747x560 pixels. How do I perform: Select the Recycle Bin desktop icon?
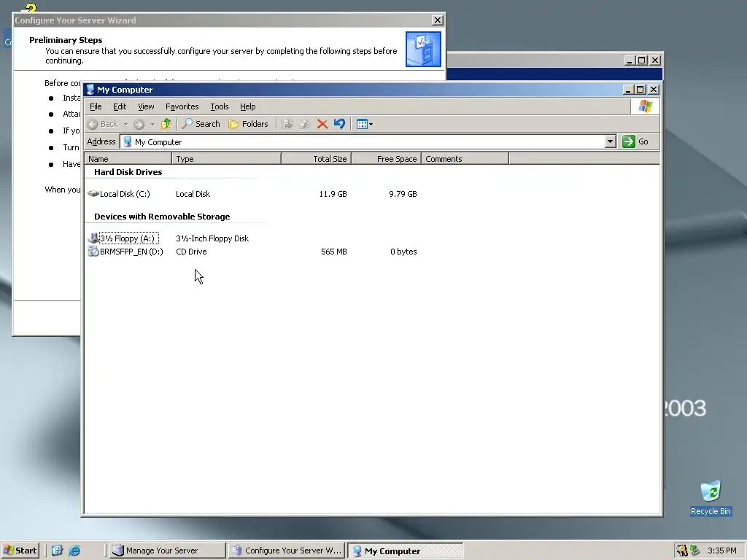[711, 498]
